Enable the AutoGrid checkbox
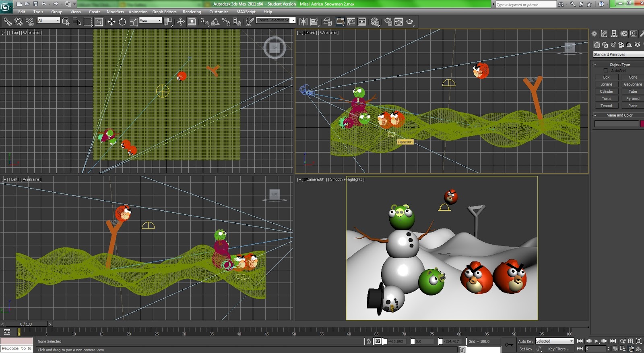 [606, 71]
